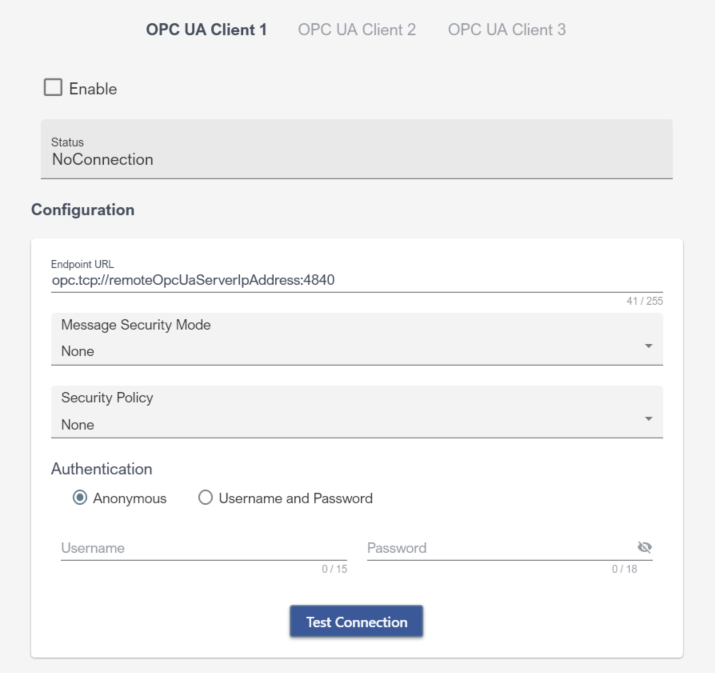Image resolution: width=715 pixels, height=673 pixels.
Task: Focus the Password input field
Action: click(x=498, y=548)
